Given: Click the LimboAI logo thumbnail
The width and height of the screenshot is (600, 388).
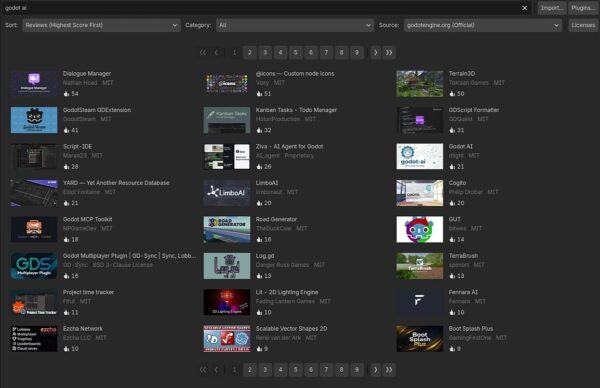Looking at the screenshot, I should (x=227, y=193).
